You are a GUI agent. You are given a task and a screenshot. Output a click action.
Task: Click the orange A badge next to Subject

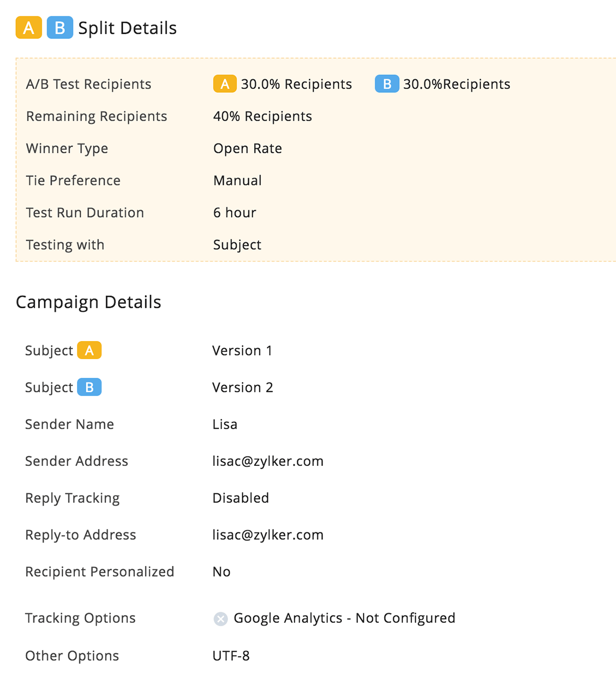point(89,350)
